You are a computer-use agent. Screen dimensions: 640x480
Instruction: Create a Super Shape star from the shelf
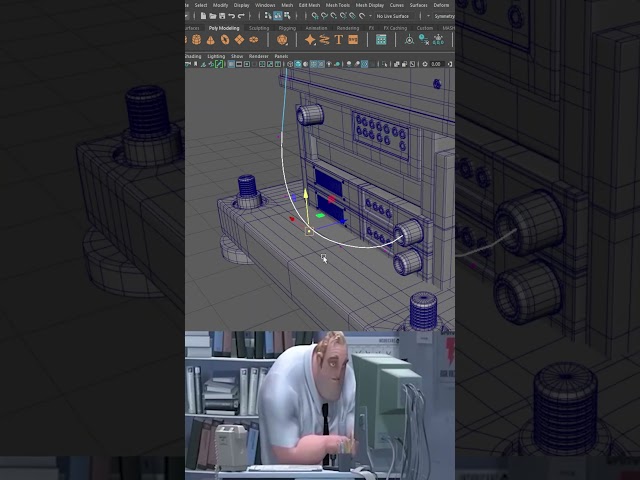click(310, 40)
